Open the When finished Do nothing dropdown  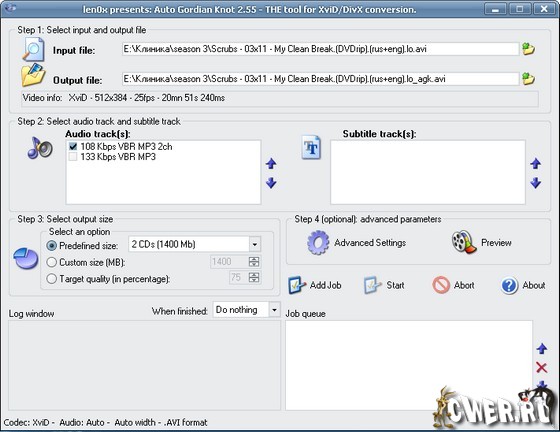click(x=274, y=310)
